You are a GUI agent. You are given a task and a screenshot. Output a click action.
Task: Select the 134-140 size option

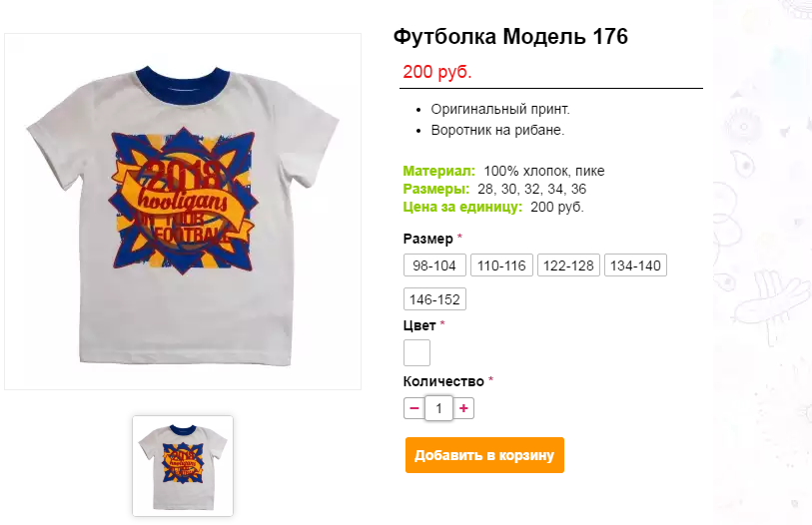point(635,265)
